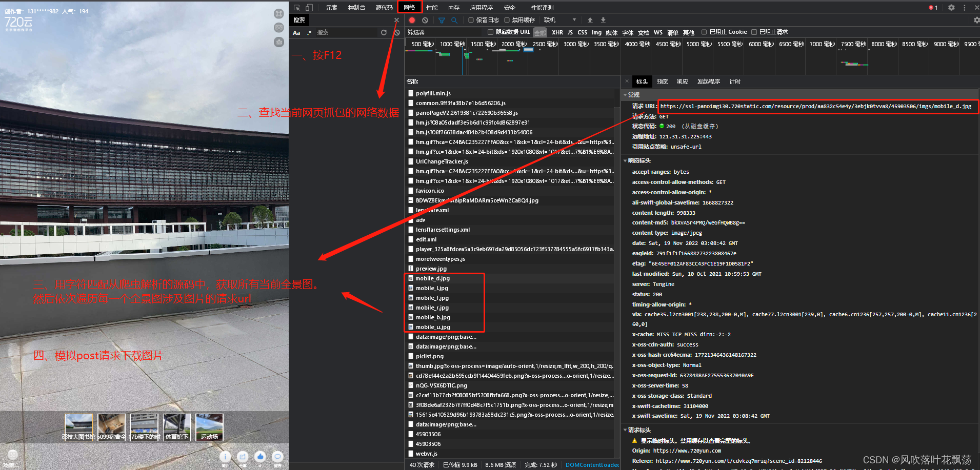Screen dimensions: 980x470
Task: Close the request details pane
Action: pyautogui.click(x=627, y=81)
